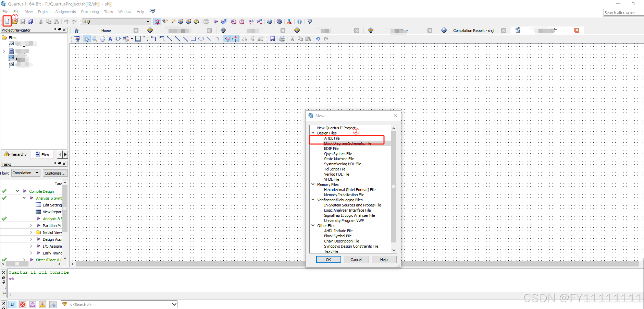Click the Search altera.com field
644x309 pixels.
pos(623,13)
